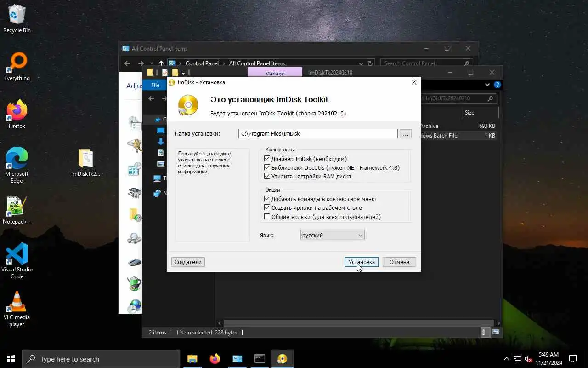Click the Создатели credits button
This screenshot has width=588, height=368.
pyautogui.click(x=188, y=262)
